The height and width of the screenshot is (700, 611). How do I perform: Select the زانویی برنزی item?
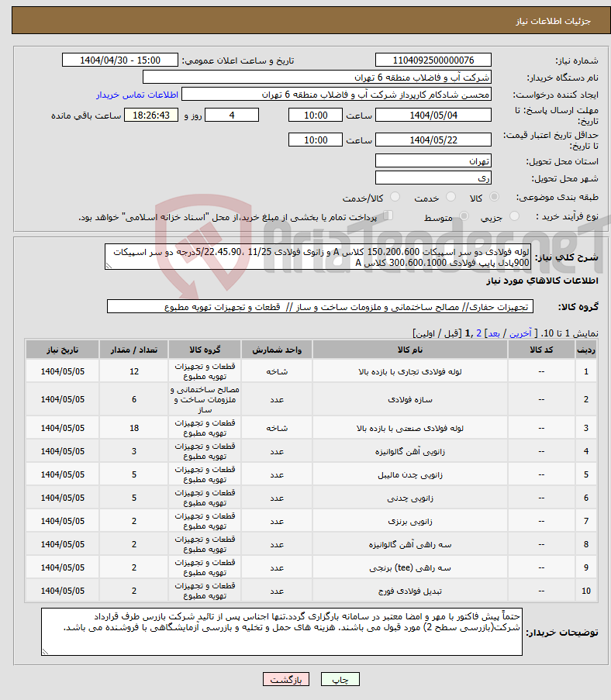(x=311, y=520)
